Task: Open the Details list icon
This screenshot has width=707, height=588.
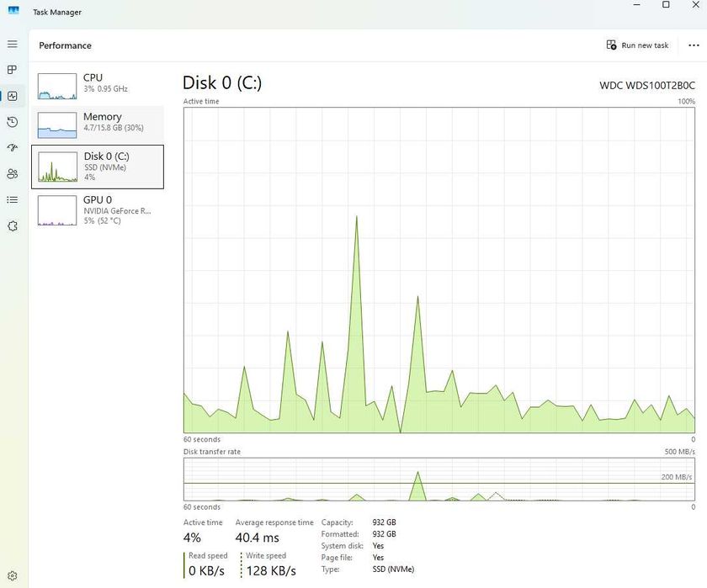Action: point(13,199)
